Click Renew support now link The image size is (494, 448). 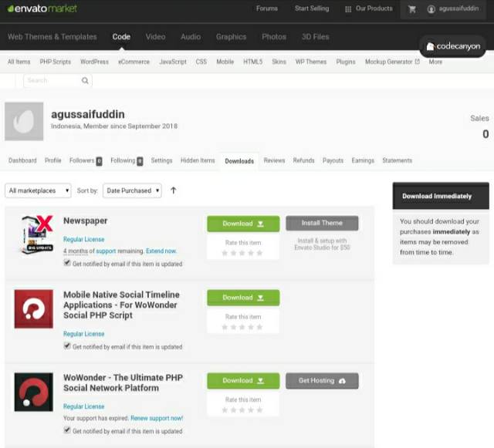click(x=157, y=418)
